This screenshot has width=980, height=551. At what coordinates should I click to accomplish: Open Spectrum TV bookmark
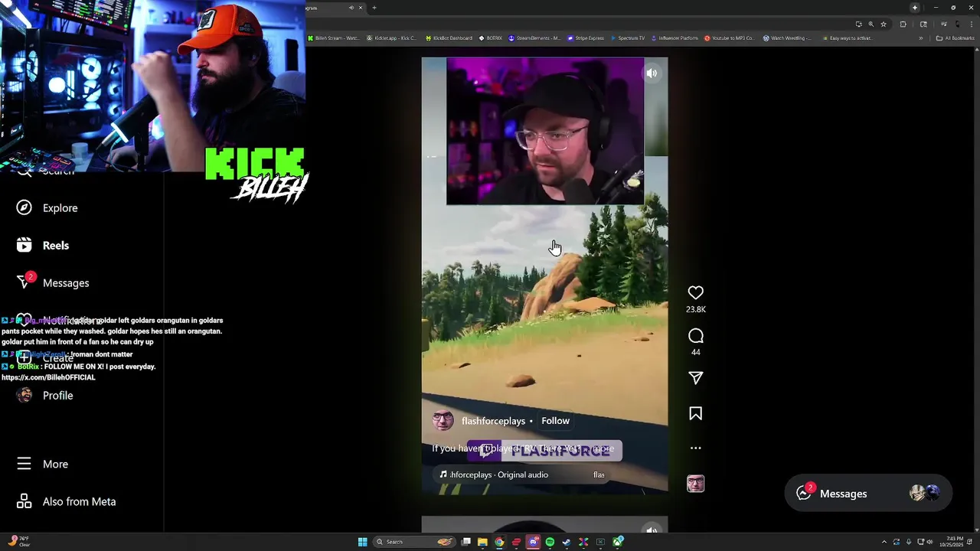pyautogui.click(x=628, y=37)
